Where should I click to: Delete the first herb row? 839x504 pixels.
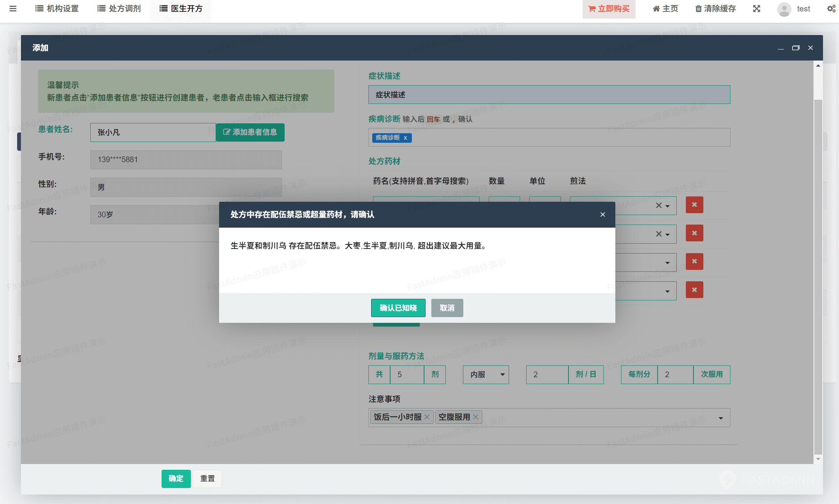pyautogui.click(x=694, y=205)
